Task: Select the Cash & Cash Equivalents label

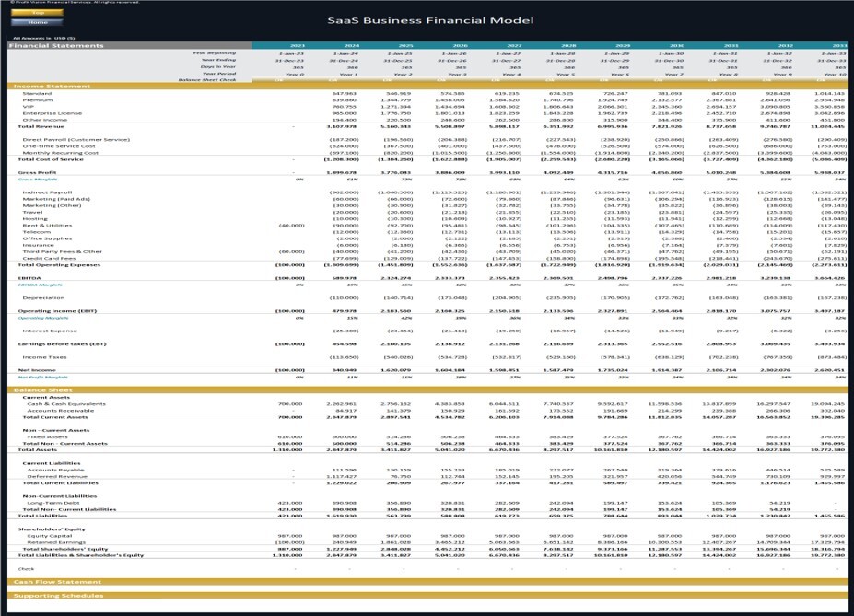Action: pos(66,404)
